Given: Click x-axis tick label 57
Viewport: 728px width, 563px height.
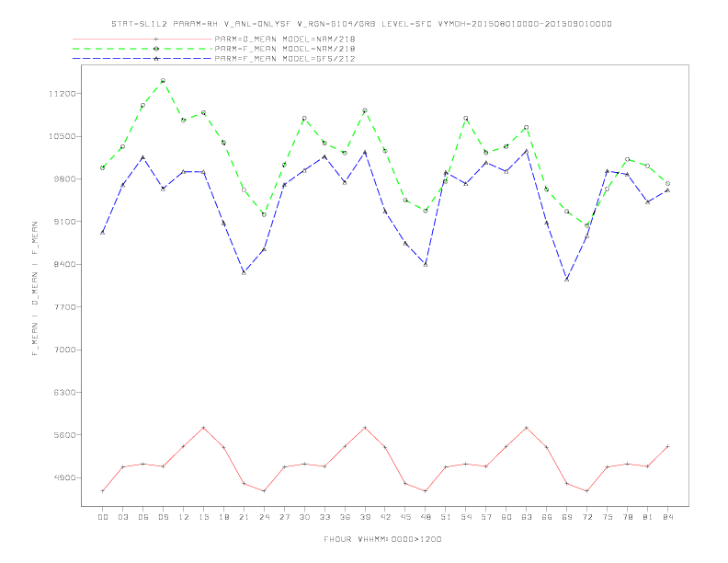Looking at the screenshot, I should (x=486, y=517).
